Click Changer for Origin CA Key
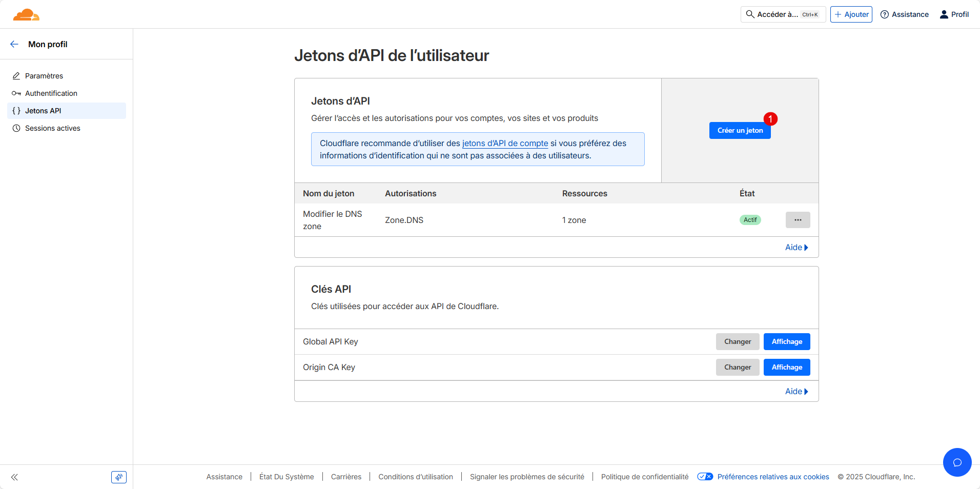Screen dimensions: 980x489 (x=737, y=368)
